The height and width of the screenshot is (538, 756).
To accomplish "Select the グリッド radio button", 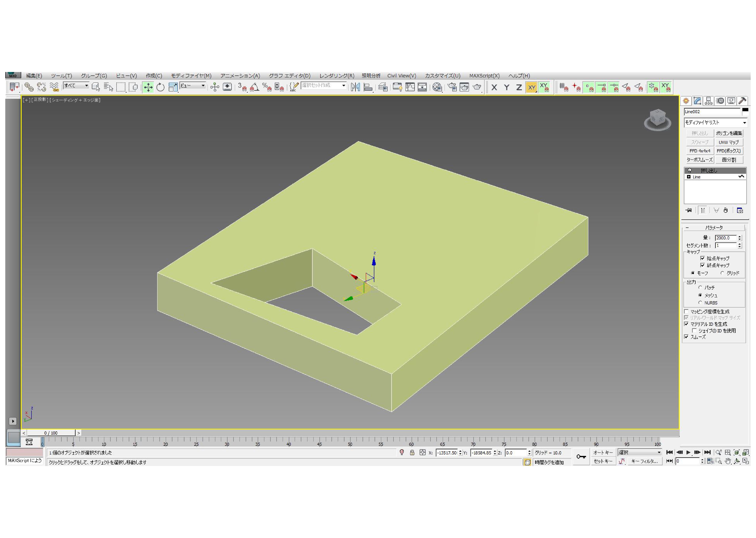I will (722, 273).
